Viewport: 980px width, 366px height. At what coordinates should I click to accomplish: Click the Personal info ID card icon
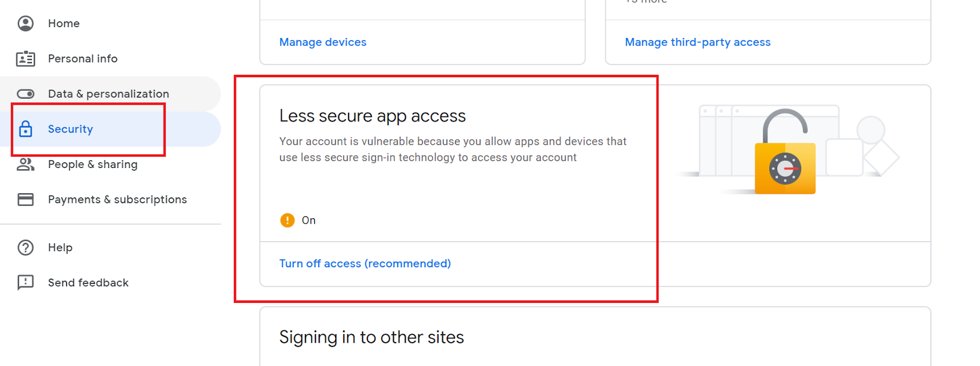coord(26,59)
